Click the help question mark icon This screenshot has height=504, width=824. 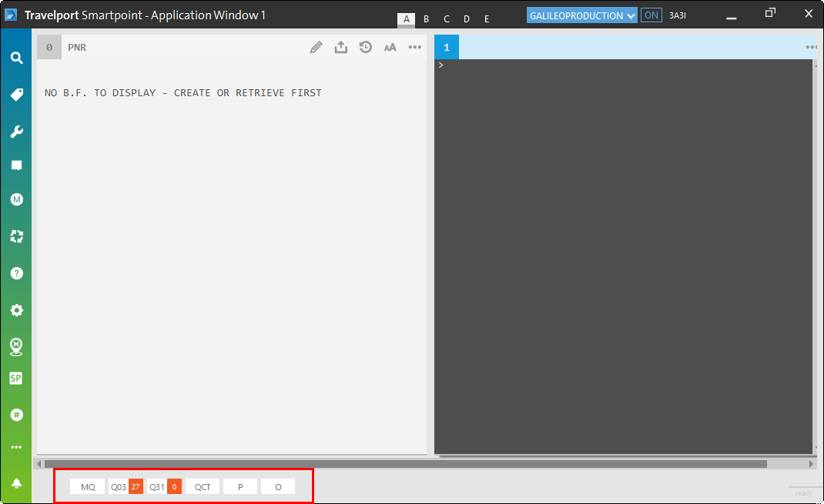click(x=16, y=273)
